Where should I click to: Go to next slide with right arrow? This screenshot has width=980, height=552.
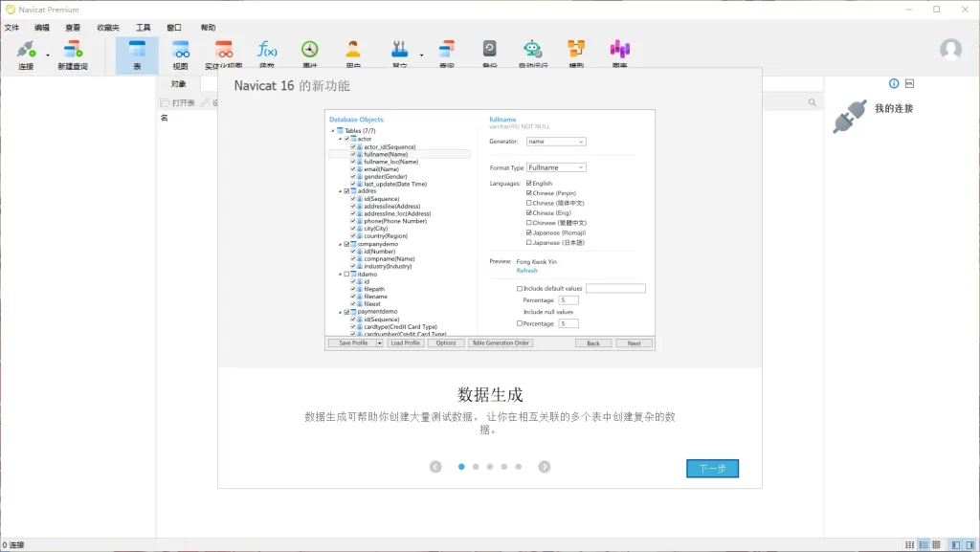(x=545, y=467)
